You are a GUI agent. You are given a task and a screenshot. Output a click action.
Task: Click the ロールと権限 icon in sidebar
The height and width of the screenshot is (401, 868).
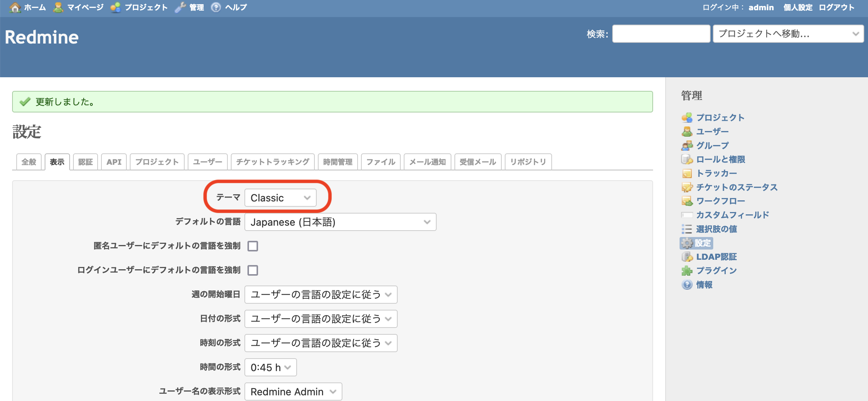click(x=687, y=159)
